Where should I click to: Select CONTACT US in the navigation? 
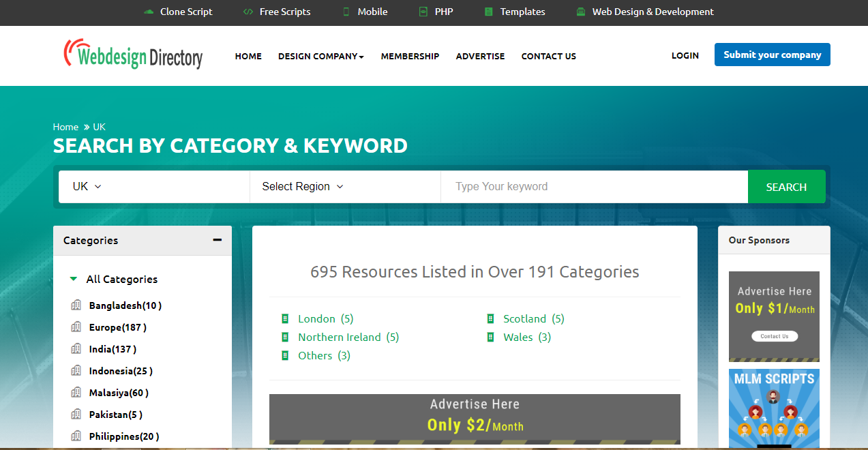tap(548, 56)
